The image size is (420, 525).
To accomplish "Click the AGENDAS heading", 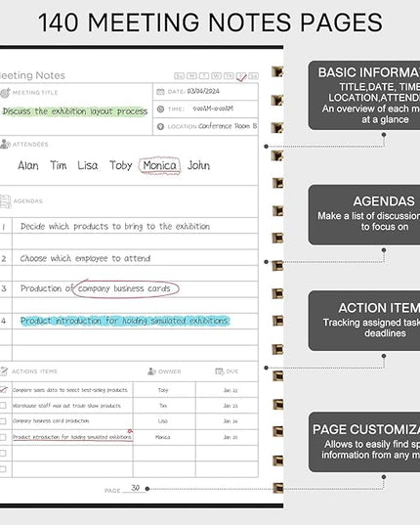I will point(28,201).
